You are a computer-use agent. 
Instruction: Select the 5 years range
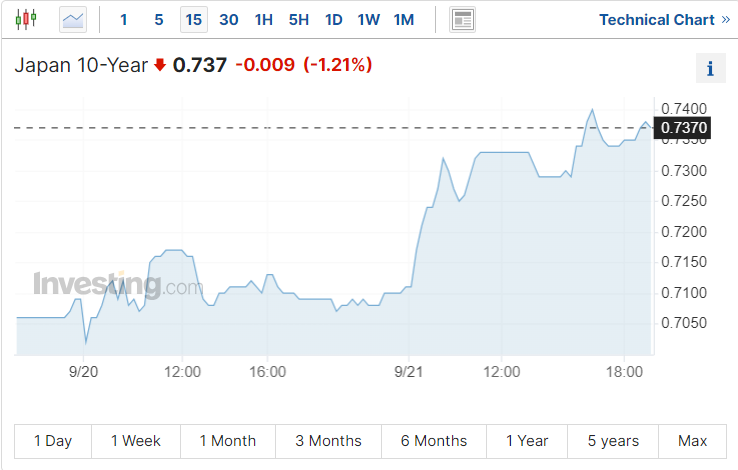(x=613, y=441)
